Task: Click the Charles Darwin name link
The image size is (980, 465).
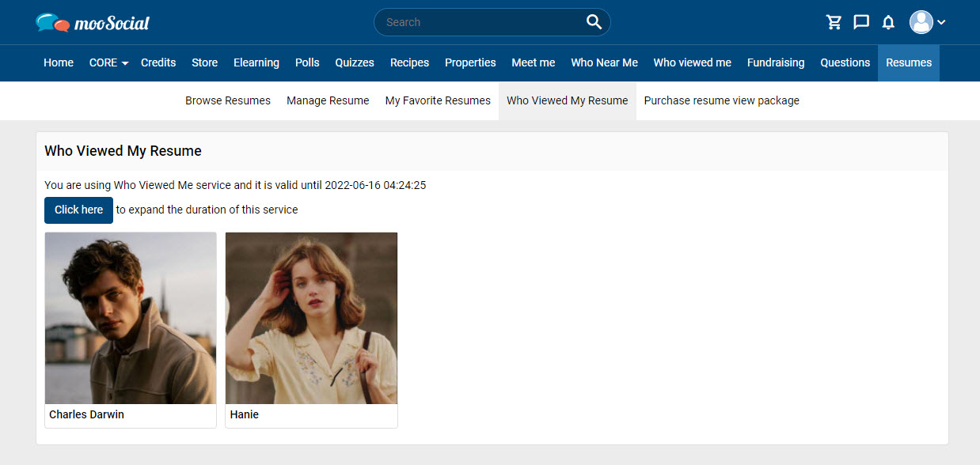Action: tap(86, 414)
